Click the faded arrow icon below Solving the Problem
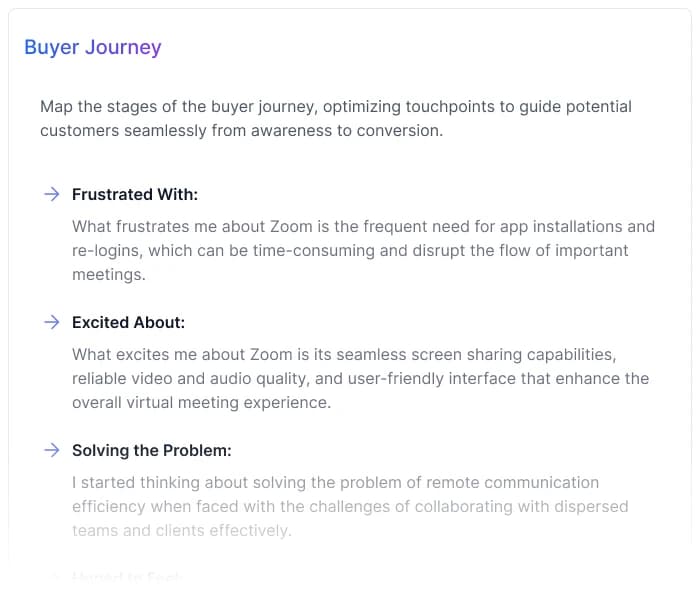The image size is (700, 600). pos(52,577)
